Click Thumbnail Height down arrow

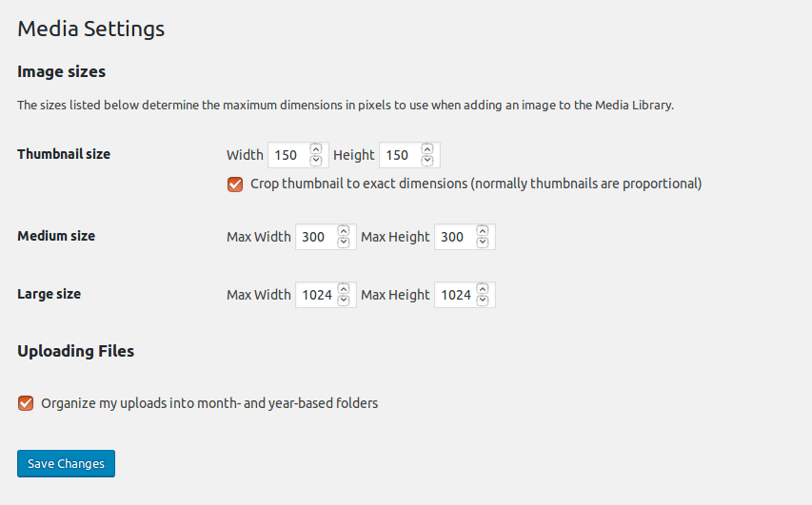coord(427,161)
